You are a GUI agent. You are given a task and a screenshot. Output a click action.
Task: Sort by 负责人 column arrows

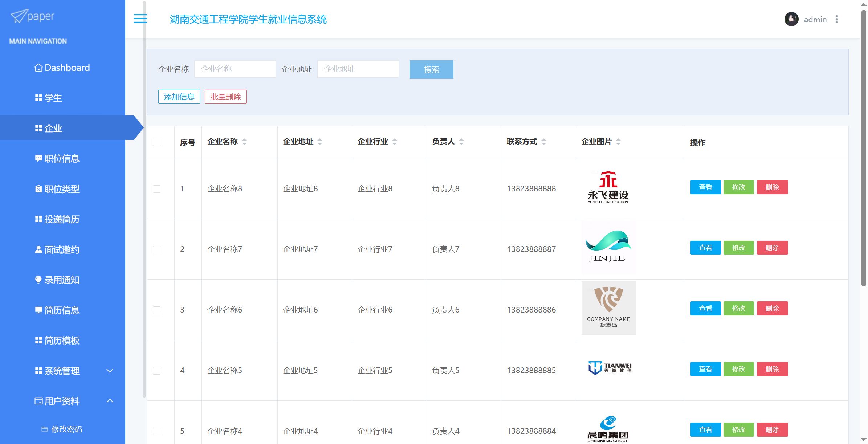point(461,142)
